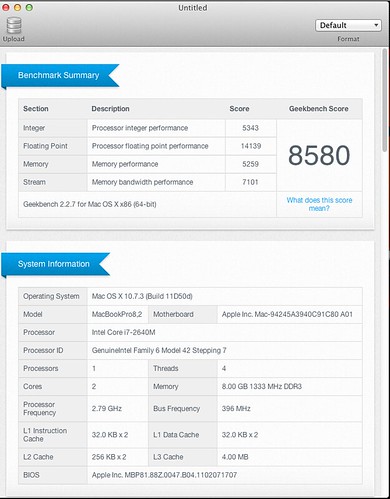Viewport: 390px width, 499px height.
Task: Click the 256 KB x 2 L2 Cache value
Action: coord(109,457)
